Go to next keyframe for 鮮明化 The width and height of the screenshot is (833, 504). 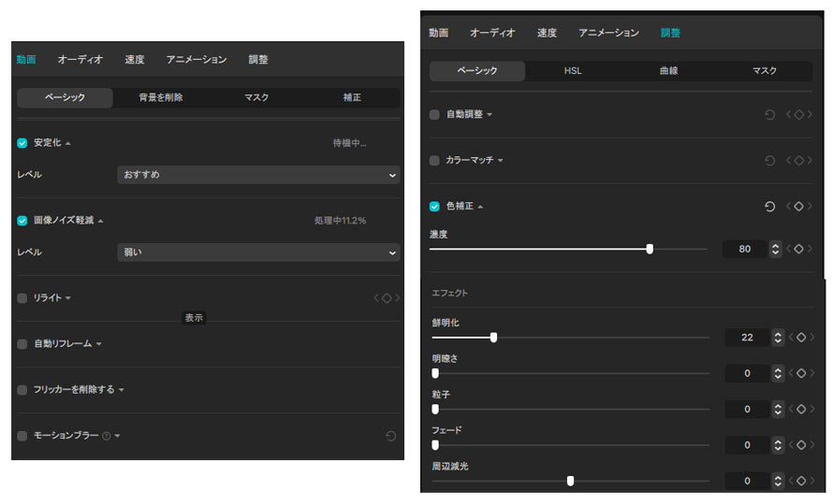812,338
